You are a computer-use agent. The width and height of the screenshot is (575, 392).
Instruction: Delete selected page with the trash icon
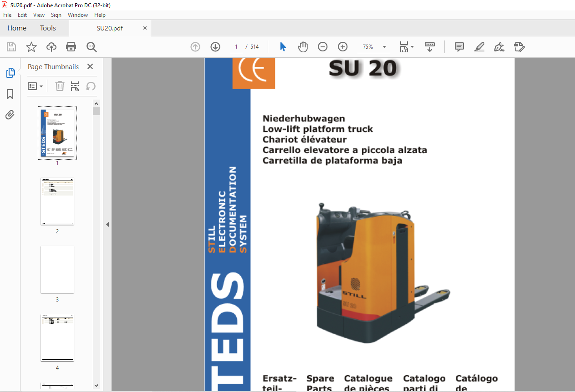[x=60, y=86]
